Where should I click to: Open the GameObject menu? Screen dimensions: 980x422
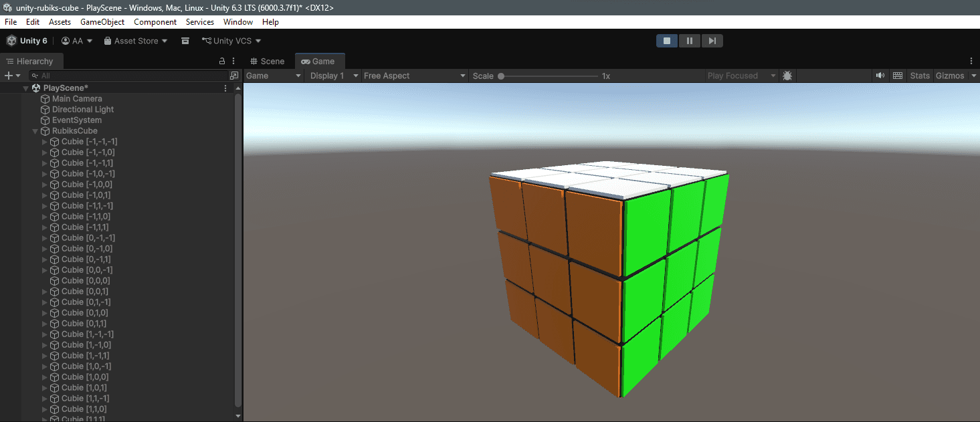[102, 21]
